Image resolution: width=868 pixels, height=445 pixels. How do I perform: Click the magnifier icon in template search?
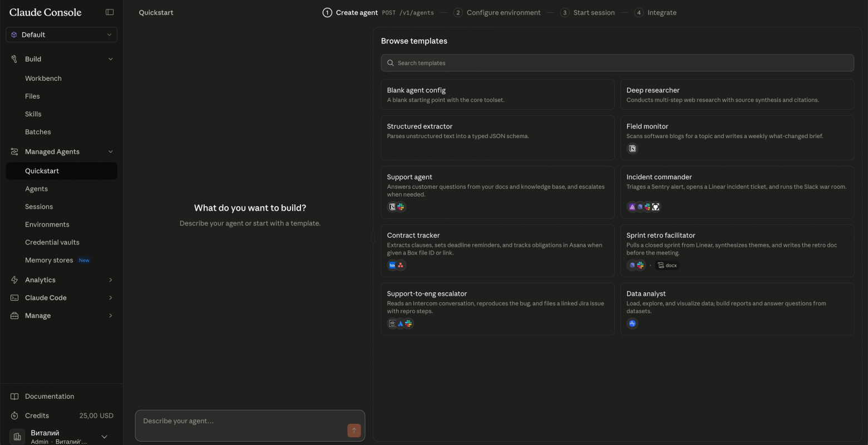tap(391, 63)
